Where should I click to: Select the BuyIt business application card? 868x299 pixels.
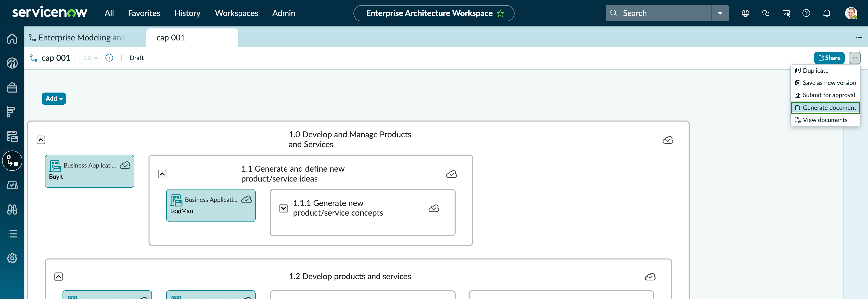(x=89, y=171)
